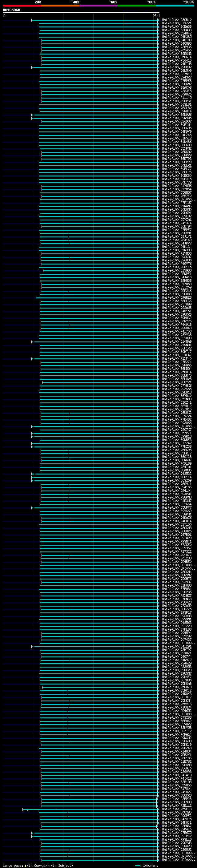This screenshot has height=868, width=197.
Task: Select the UniRef100_Q943K7 label
Action: point(177,78)
